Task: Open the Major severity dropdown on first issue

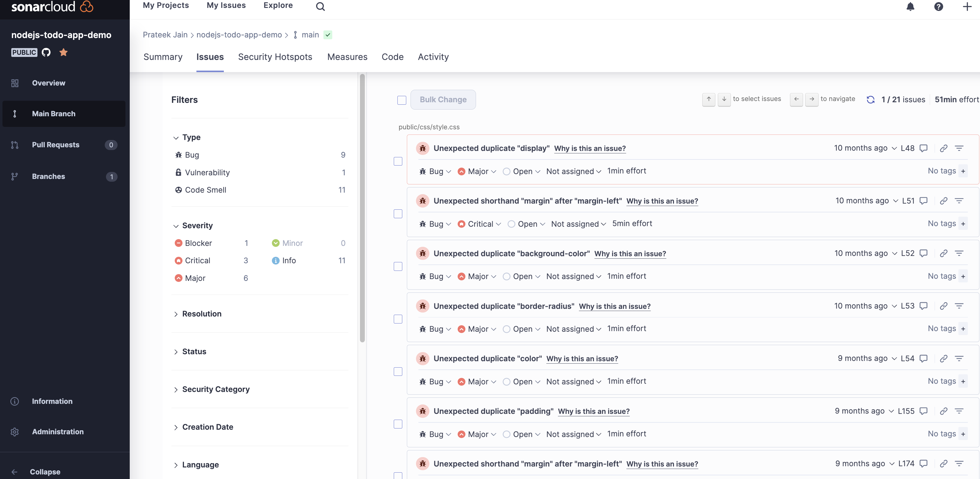Action: coord(478,171)
